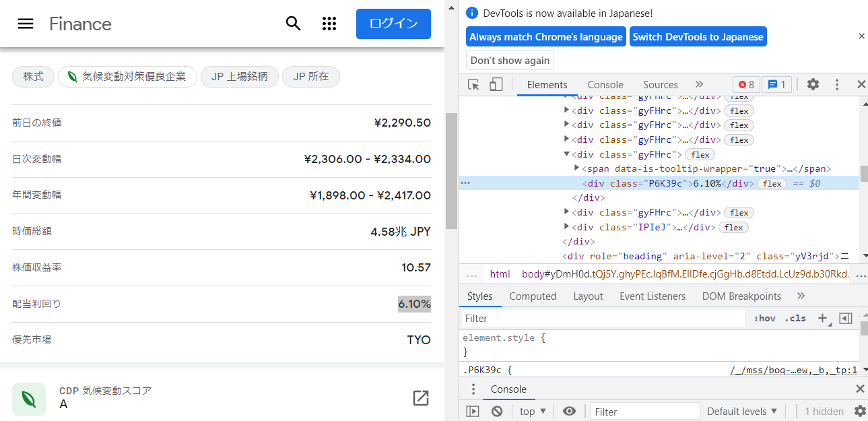Click the 4.58兆 JPY market cap value

pos(401,231)
